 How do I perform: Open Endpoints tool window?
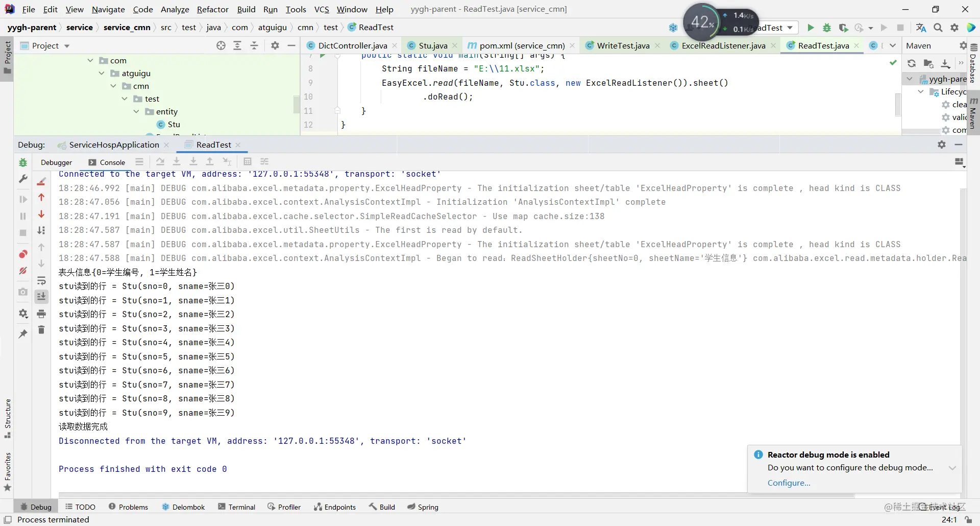point(335,507)
